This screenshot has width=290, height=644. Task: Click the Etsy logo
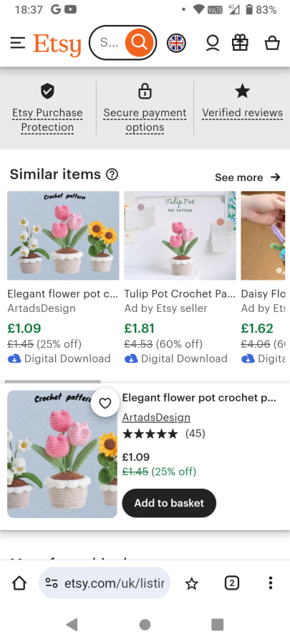point(57,44)
